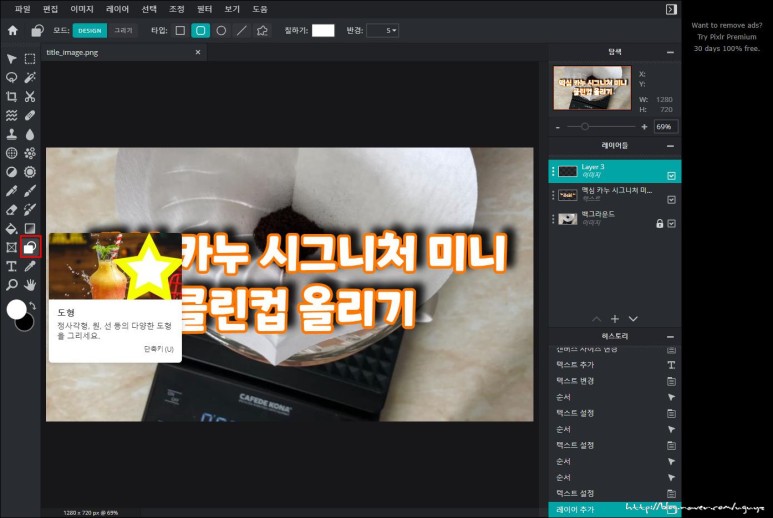Collapse the 히스토리 history panel
Screen dimensions: 773x518
click(670, 337)
